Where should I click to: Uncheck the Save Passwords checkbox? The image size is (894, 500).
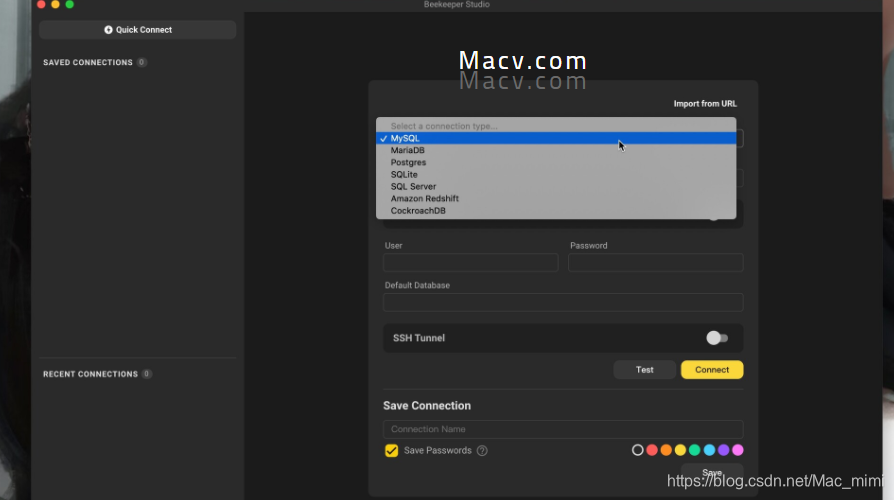(391, 450)
